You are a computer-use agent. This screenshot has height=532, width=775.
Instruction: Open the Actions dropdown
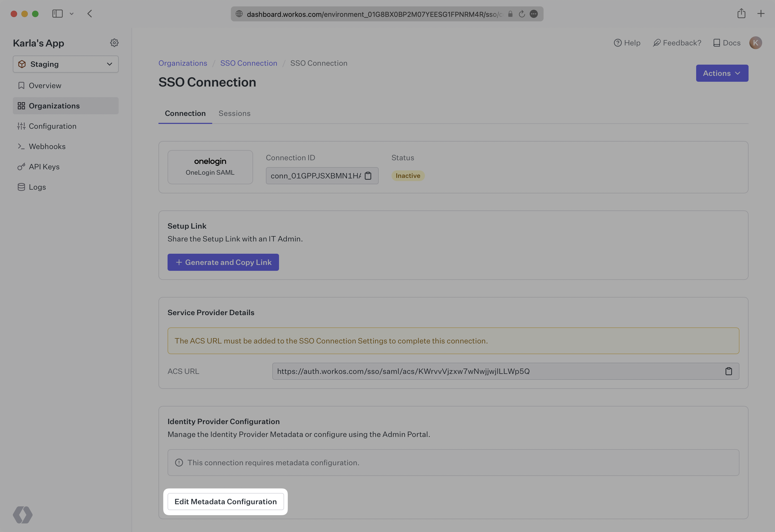[722, 73]
